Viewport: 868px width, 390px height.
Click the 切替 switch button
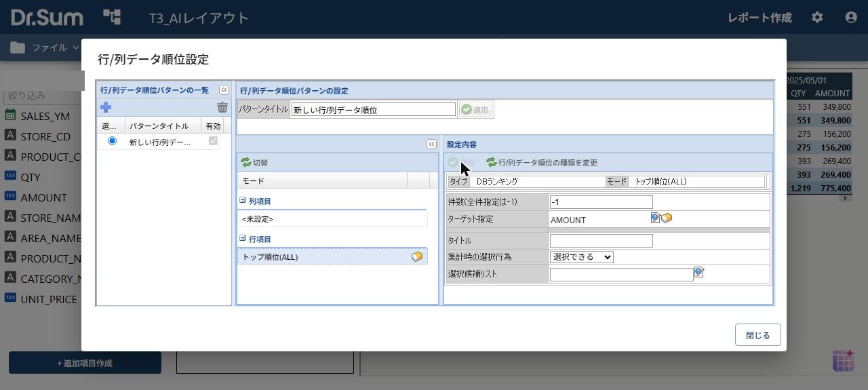[254, 163]
